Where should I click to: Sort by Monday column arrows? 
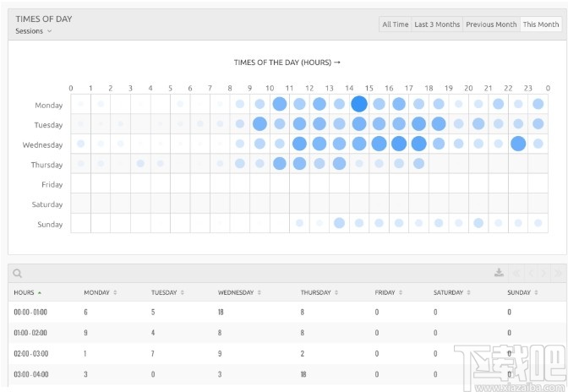pyautogui.click(x=115, y=292)
